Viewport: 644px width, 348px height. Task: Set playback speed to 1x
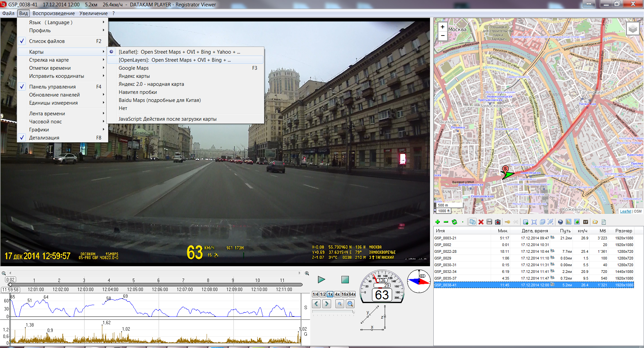click(x=330, y=294)
